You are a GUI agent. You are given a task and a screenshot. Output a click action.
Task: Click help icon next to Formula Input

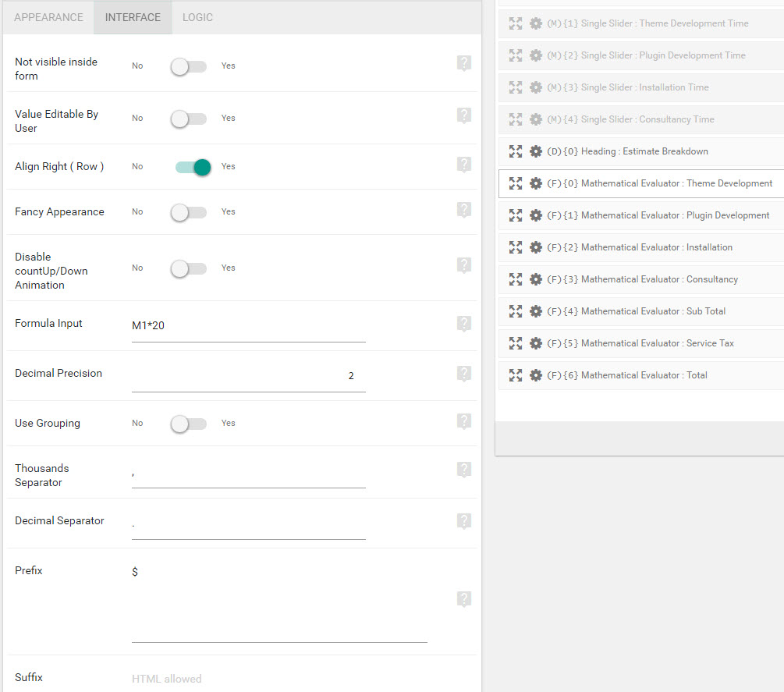click(464, 324)
